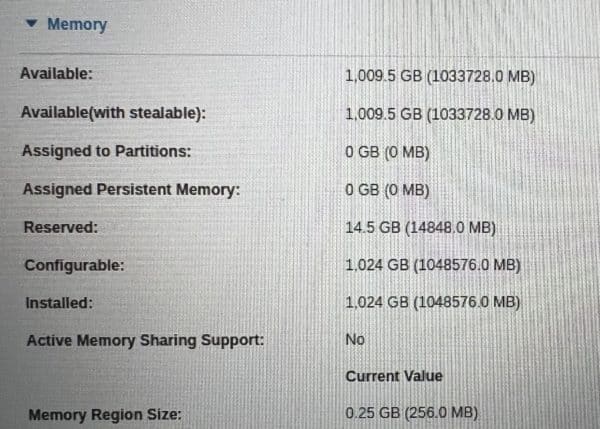Click Active Memory Sharing Support No value
Screen dimensions: 600x429
tap(355, 339)
